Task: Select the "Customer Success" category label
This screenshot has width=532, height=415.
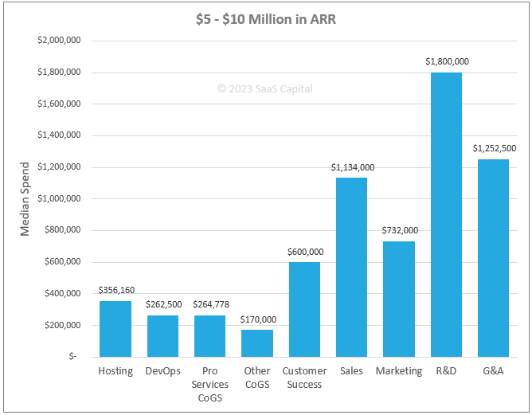Action: (x=304, y=378)
